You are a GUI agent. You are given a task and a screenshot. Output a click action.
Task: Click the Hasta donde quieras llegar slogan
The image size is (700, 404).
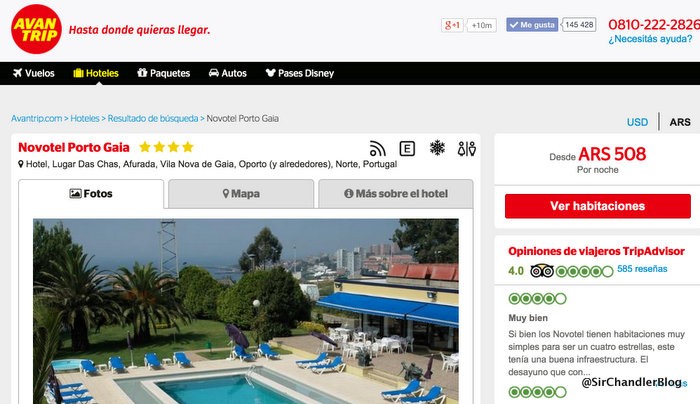click(x=139, y=30)
